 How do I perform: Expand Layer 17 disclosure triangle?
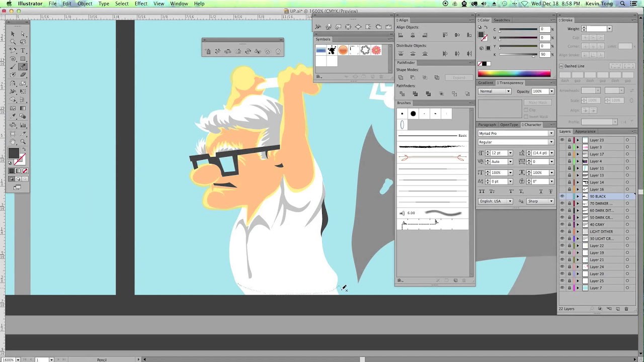[578, 154]
